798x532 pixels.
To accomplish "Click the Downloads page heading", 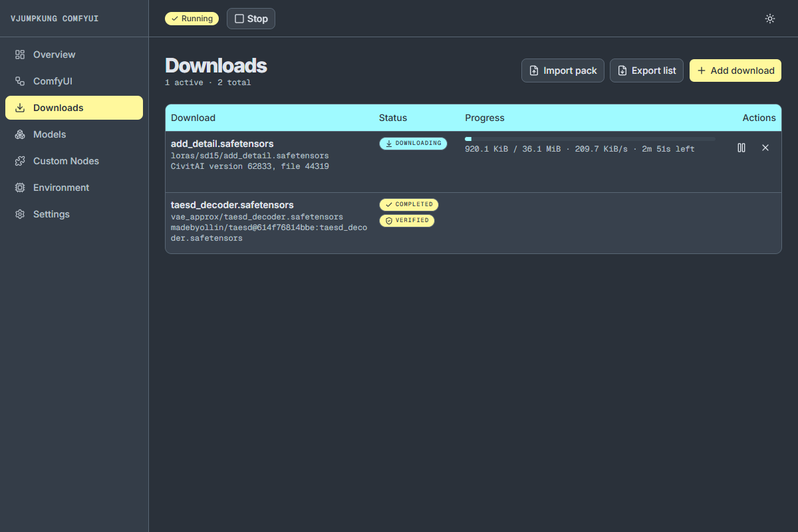I will tap(216, 65).
